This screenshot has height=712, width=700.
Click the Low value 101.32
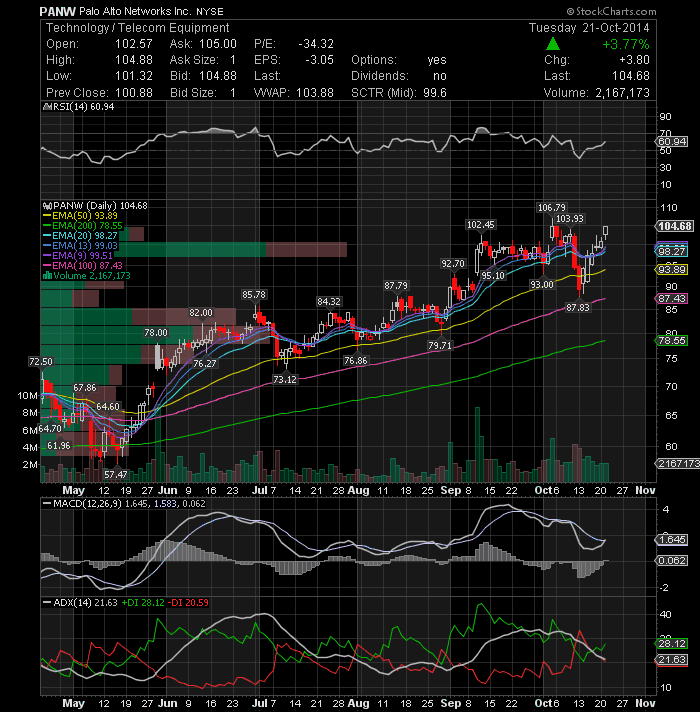[x=133, y=76]
